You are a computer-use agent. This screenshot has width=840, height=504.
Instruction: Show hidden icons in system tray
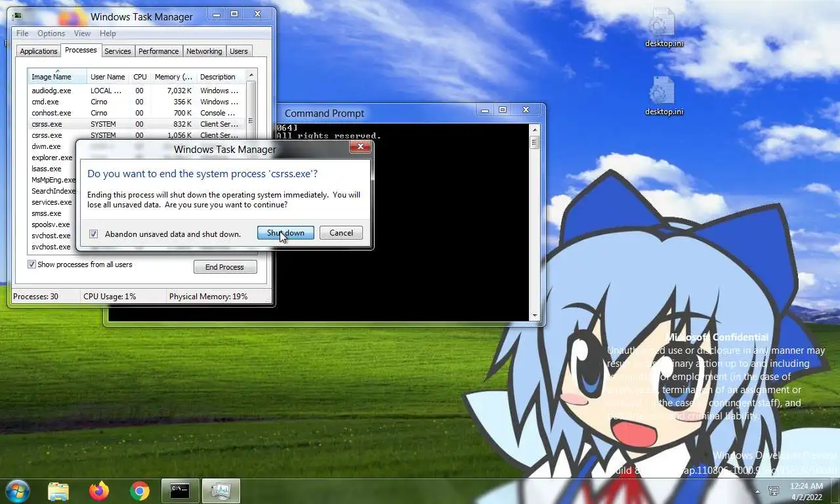[x=758, y=491]
